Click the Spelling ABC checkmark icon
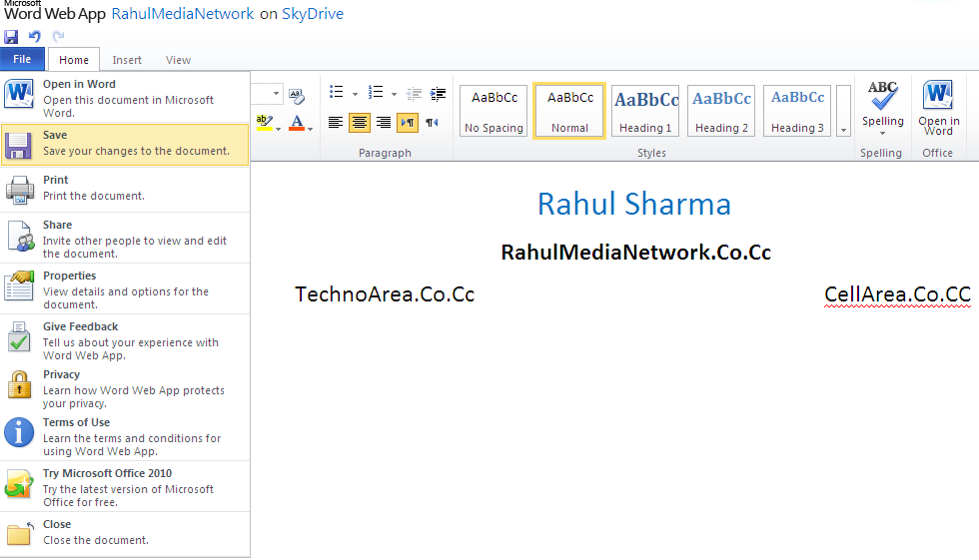This screenshot has height=560, width=979. [x=882, y=96]
